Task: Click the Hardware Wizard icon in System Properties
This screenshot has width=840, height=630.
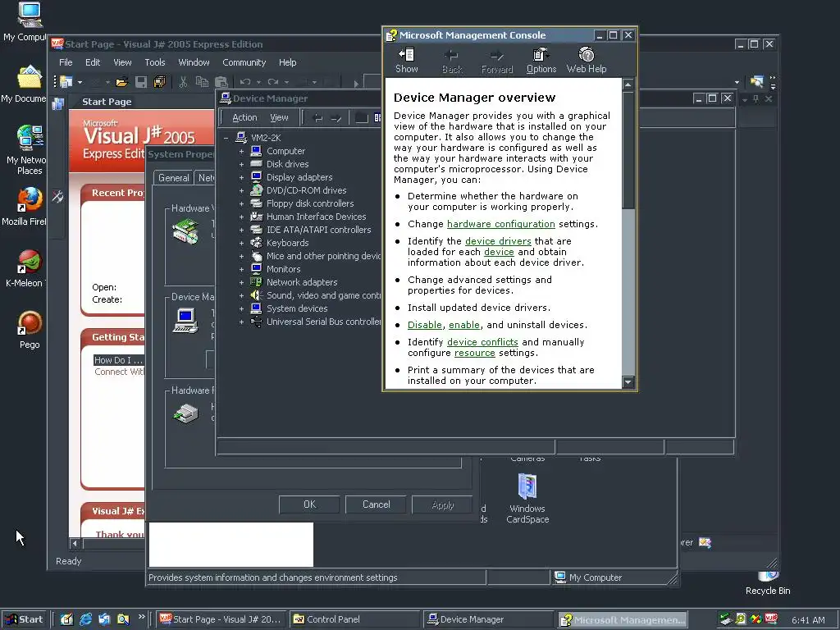Action: click(x=185, y=232)
